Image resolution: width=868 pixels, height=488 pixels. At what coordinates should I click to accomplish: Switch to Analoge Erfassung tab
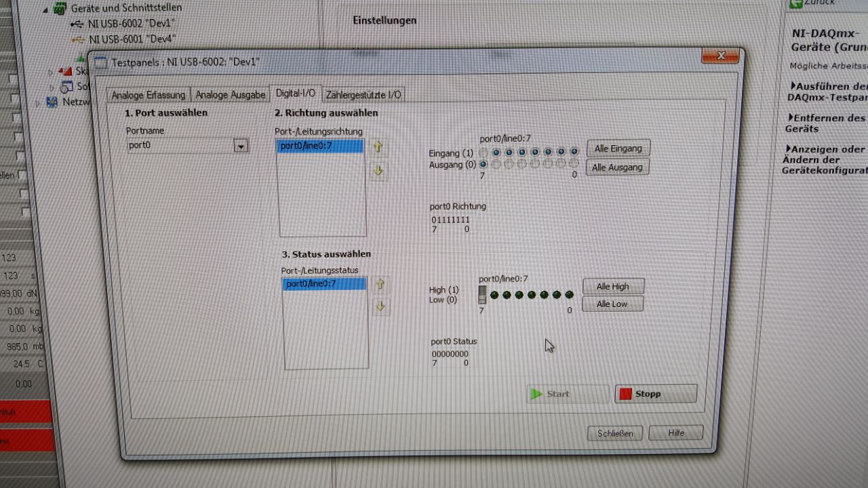[148, 95]
